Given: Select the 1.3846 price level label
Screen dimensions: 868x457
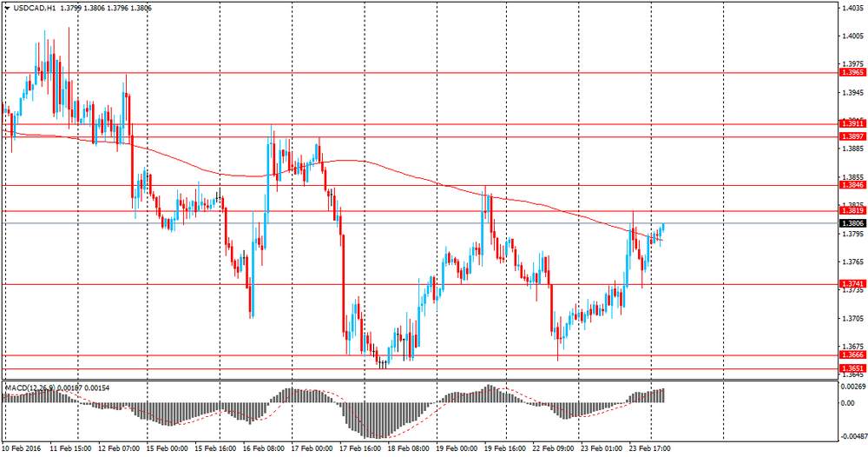Looking at the screenshot, I should pos(852,185).
